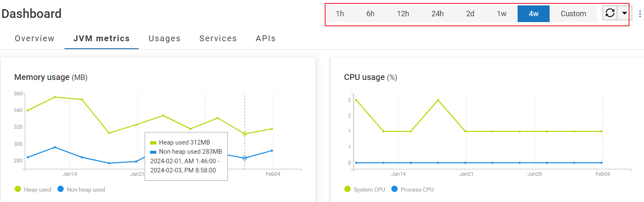Select the 1w time range
Screen dimensions: 644x202
[502, 14]
